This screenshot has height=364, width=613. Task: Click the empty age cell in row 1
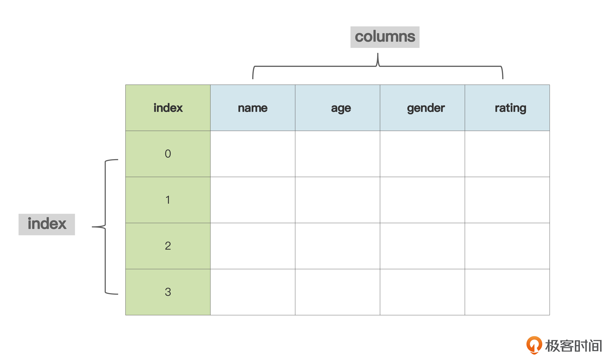[x=337, y=200]
